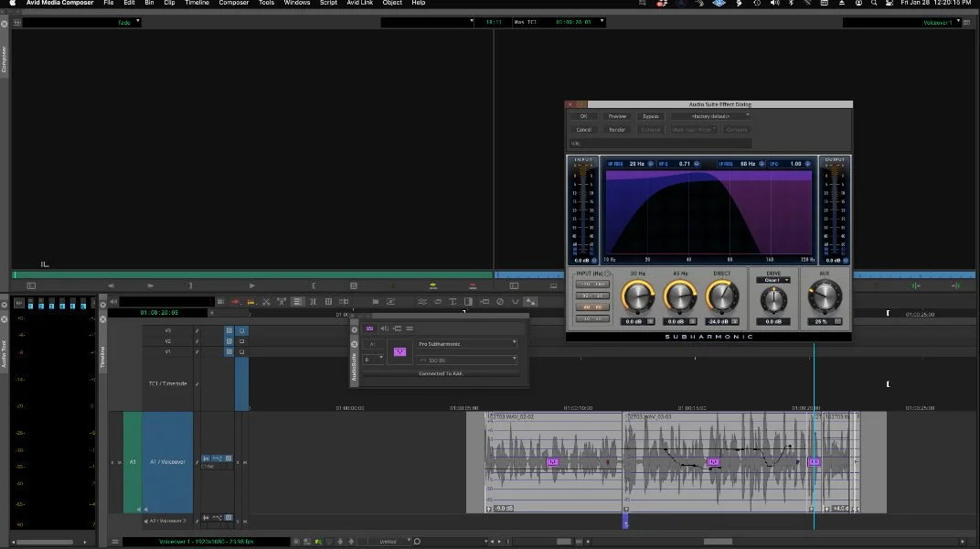
Task: Toggle the 90-120 input Hz range button
Action: [x=591, y=296]
